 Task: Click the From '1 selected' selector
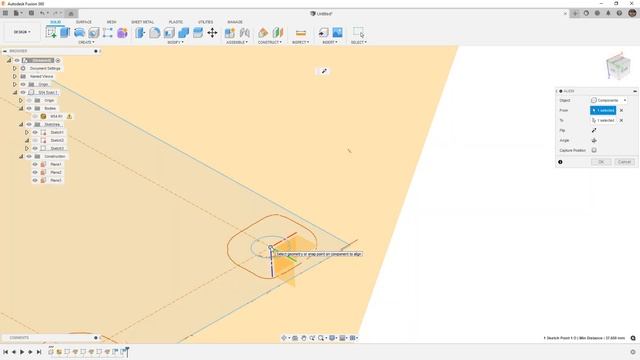pyautogui.click(x=603, y=110)
